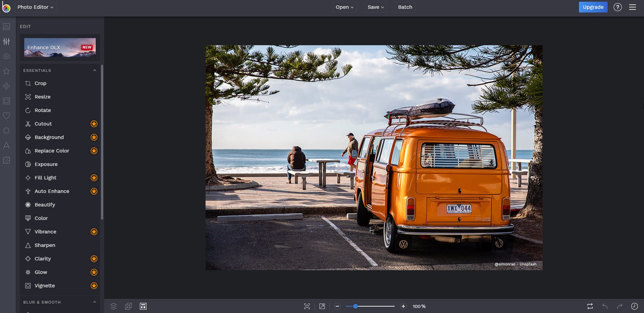Click the Upgrade button
Screen dimensions: 644x313
tap(593, 7)
